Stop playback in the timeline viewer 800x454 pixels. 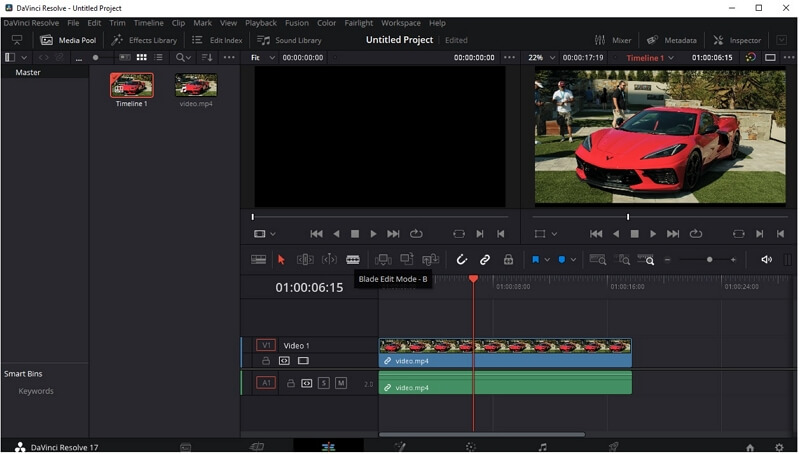point(634,234)
